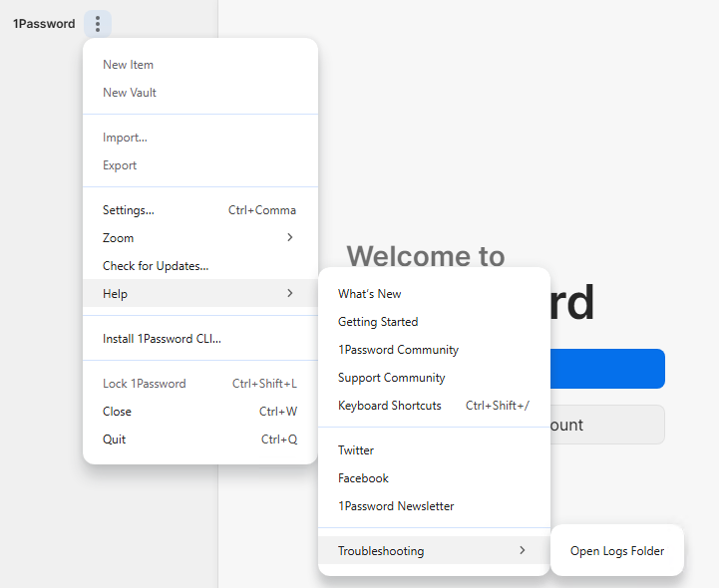This screenshot has width=719, height=588.
Task: Select the Export menu entry
Action: [x=200, y=165]
